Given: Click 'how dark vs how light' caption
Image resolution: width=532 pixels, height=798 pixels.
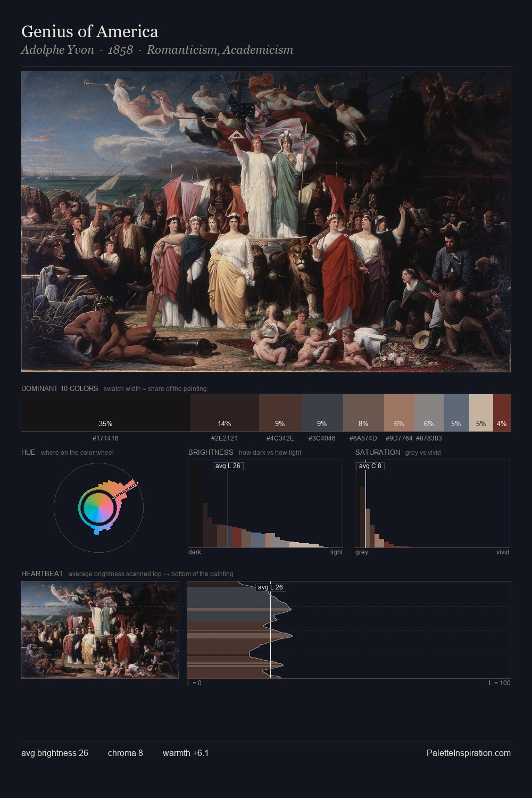Looking at the screenshot, I should click(270, 453).
